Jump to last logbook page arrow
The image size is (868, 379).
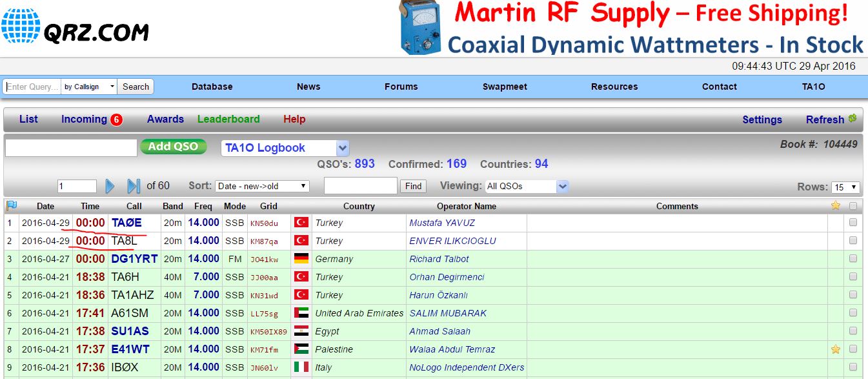coord(134,186)
